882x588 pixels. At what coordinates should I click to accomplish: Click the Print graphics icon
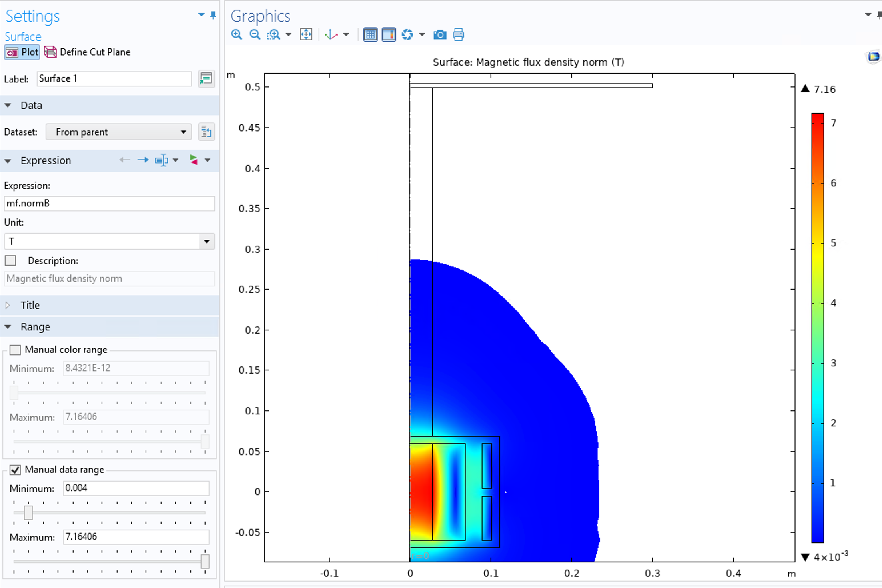point(459,35)
